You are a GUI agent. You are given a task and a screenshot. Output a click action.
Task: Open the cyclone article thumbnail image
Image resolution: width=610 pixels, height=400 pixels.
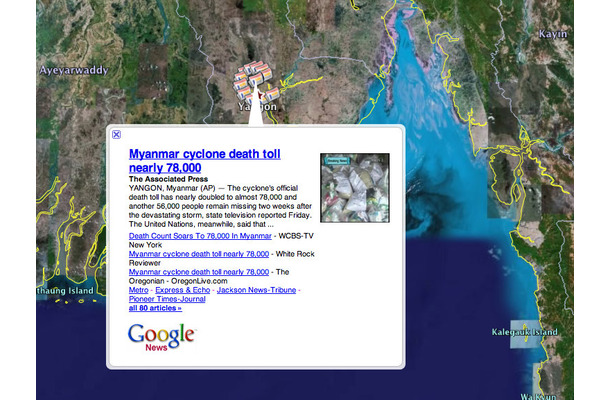point(355,188)
